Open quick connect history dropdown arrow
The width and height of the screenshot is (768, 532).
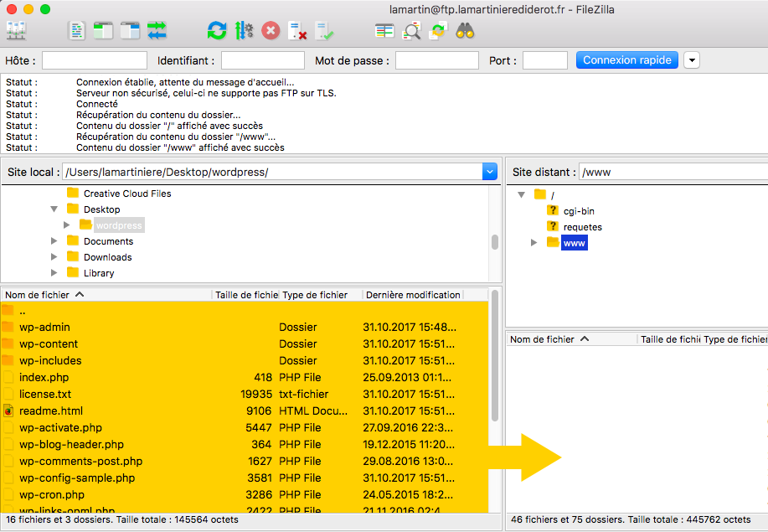692,60
